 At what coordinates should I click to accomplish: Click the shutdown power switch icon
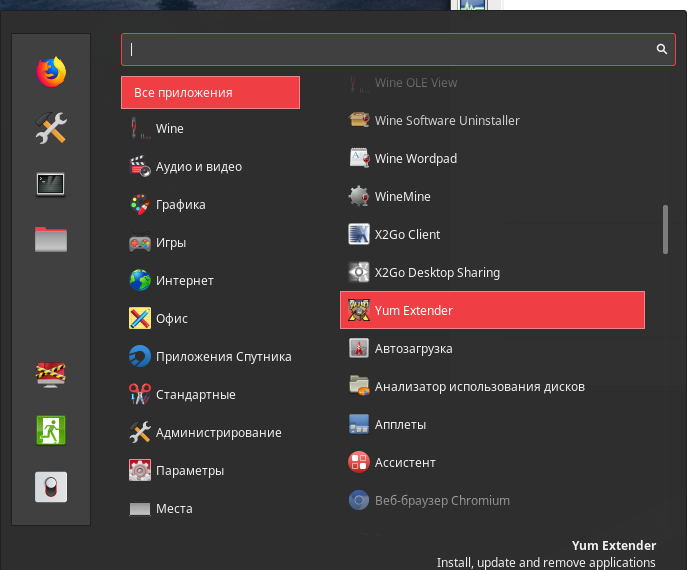[51, 487]
